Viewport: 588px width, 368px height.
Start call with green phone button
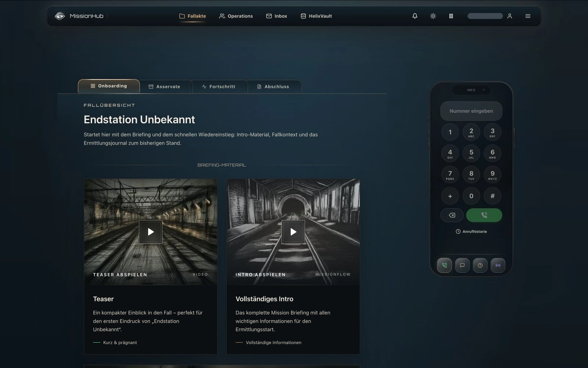coord(484,215)
